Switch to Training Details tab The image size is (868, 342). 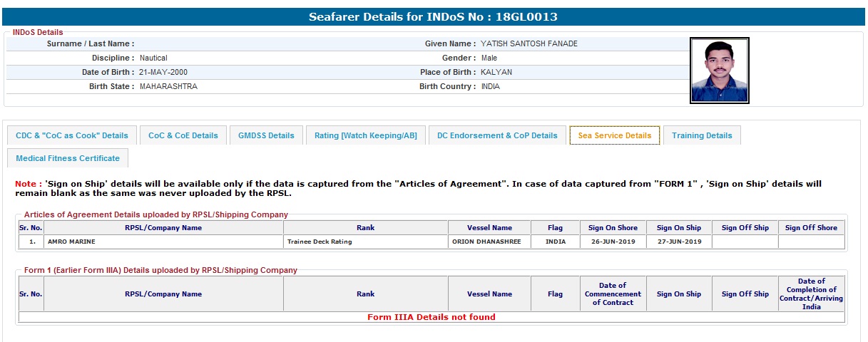click(x=702, y=135)
